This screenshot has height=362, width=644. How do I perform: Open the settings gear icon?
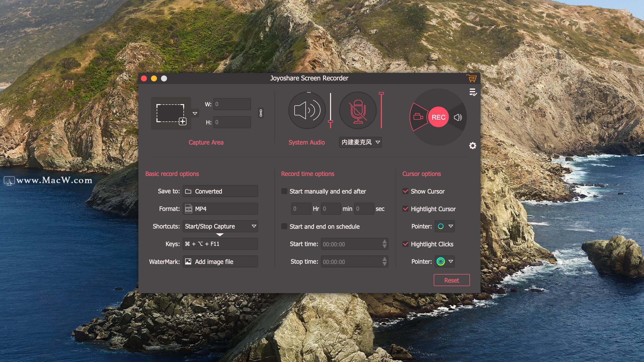click(473, 146)
